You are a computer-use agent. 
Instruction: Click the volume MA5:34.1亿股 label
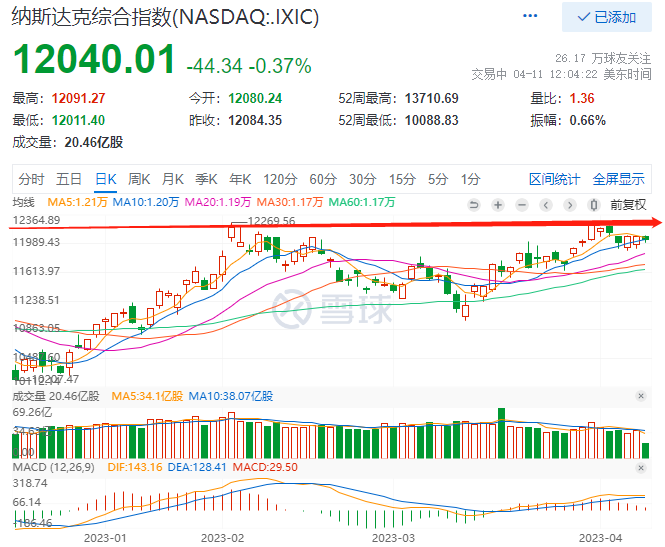(x=147, y=396)
